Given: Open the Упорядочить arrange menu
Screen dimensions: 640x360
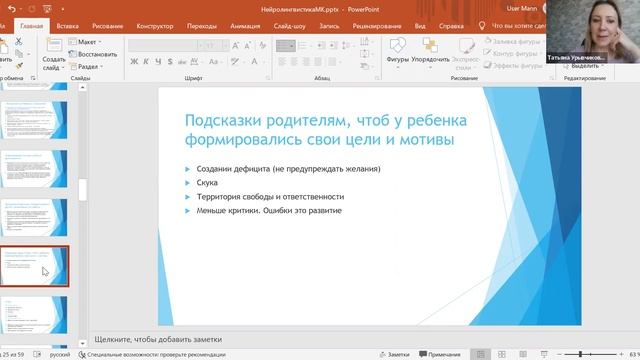Looking at the screenshot, I should [x=430, y=52].
